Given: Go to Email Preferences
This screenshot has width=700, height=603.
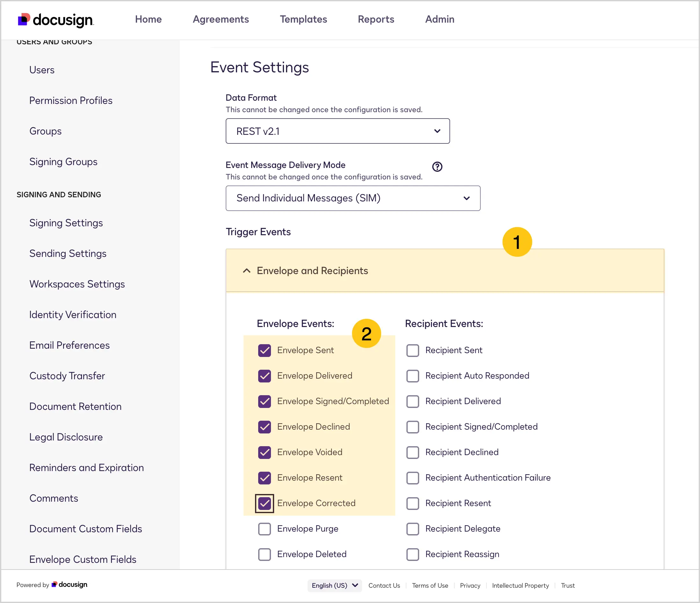Looking at the screenshot, I should click(69, 345).
